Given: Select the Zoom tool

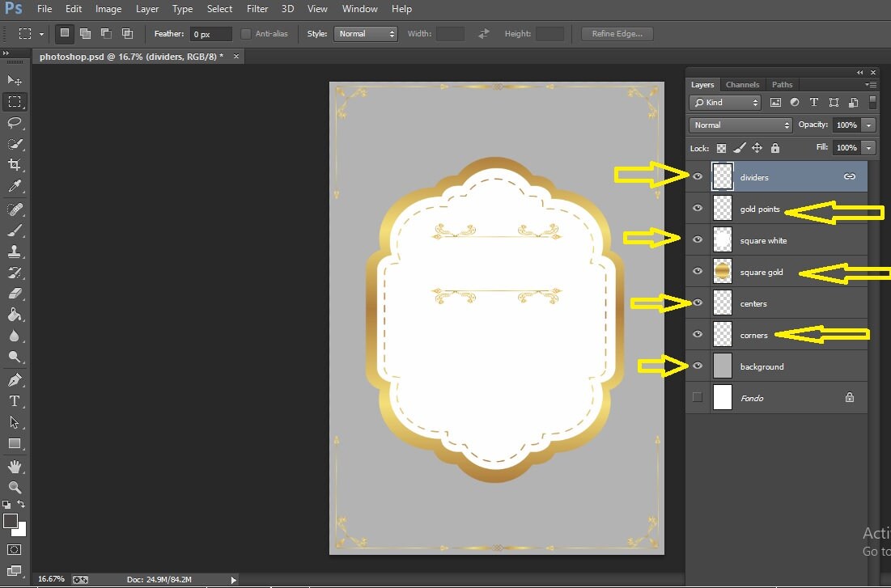Looking at the screenshot, I should pyautogui.click(x=15, y=488).
